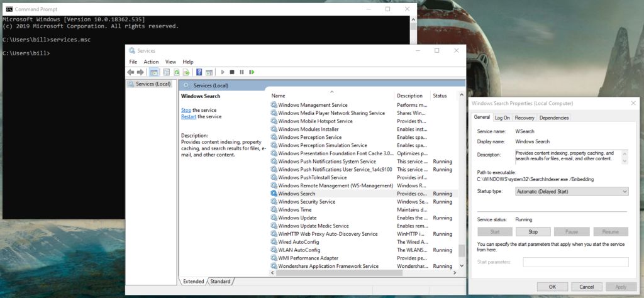The image size is (644, 298).
Task: Click the Refresh toolbar icon in Services
Action: coord(176,72)
